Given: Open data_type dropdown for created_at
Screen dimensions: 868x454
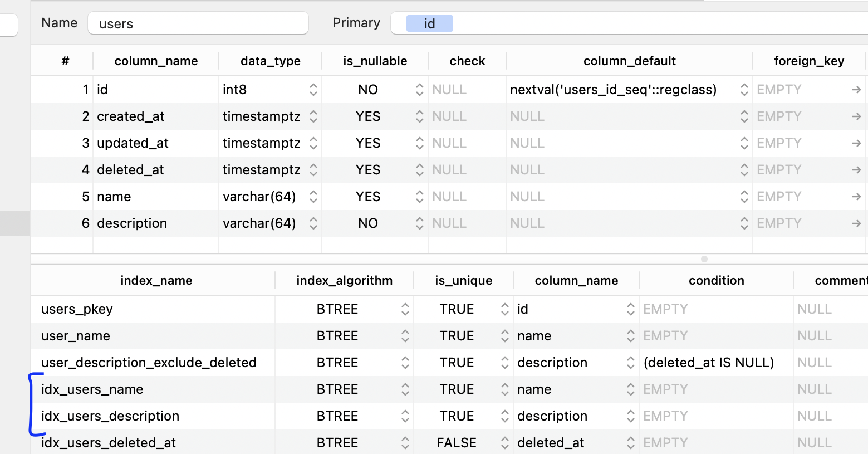Looking at the screenshot, I should [x=313, y=116].
